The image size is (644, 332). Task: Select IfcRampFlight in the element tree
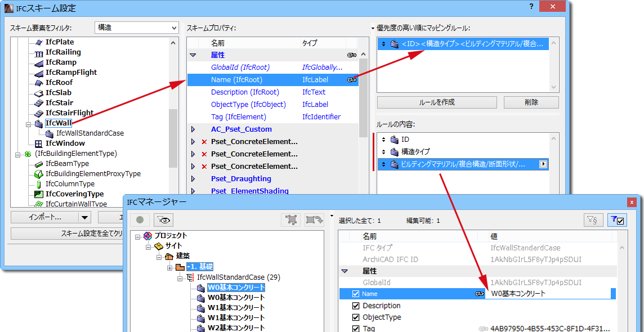coord(71,73)
